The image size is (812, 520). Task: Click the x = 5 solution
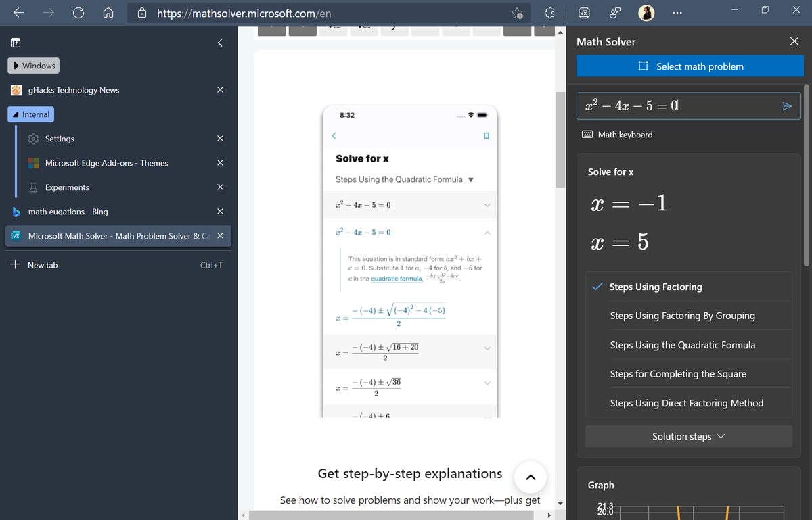[620, 242]
